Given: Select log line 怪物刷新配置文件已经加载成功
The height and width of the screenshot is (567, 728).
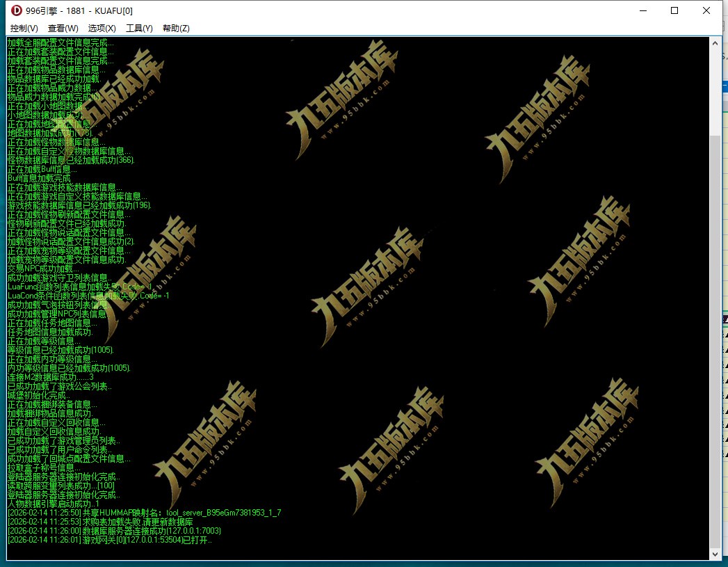Looking at the screenshot, I should pos(67,224).
